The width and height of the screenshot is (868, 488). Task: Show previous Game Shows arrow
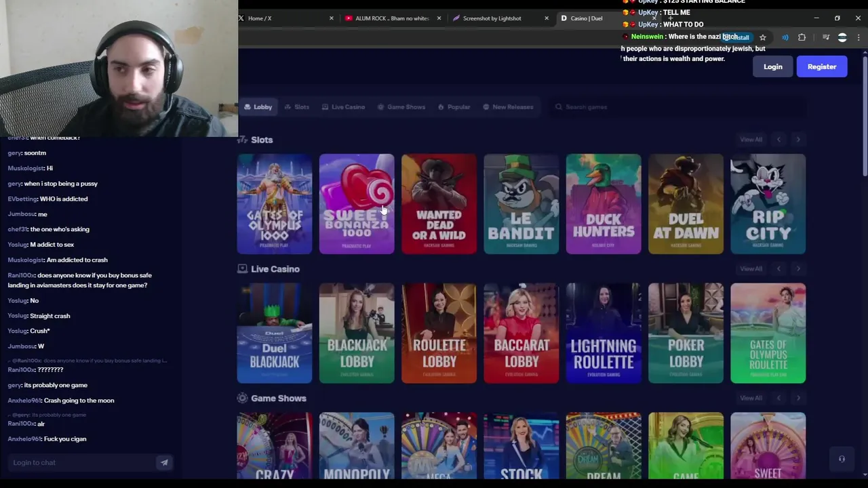778,398
